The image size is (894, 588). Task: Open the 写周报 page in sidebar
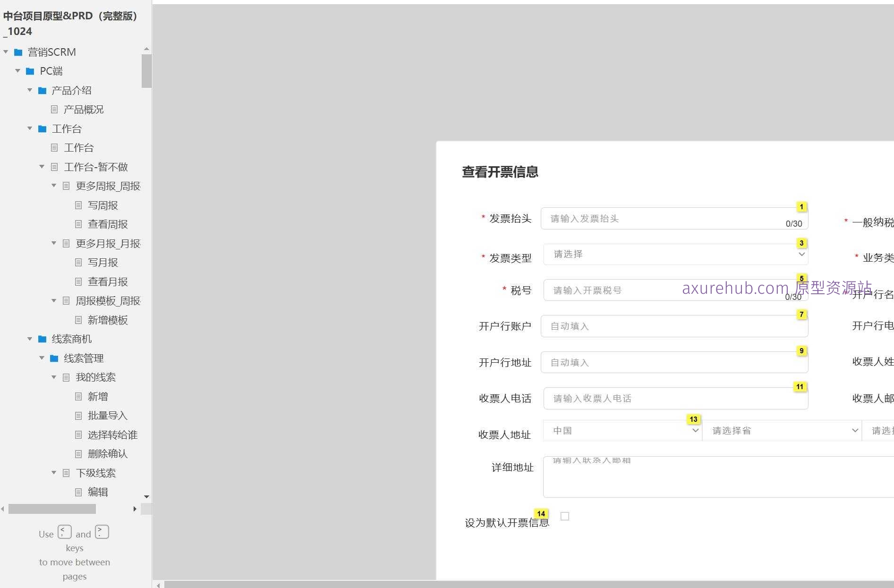click(103, 205)
